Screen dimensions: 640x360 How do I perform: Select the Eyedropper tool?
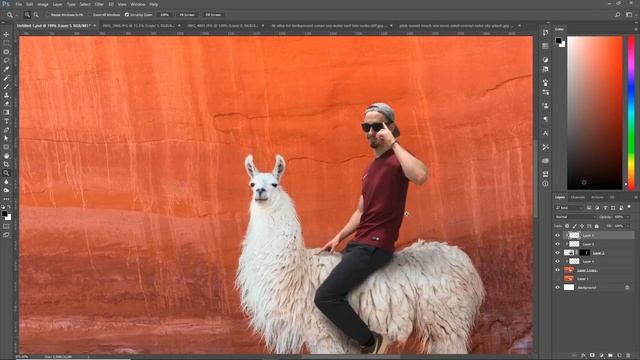(6, 69)
